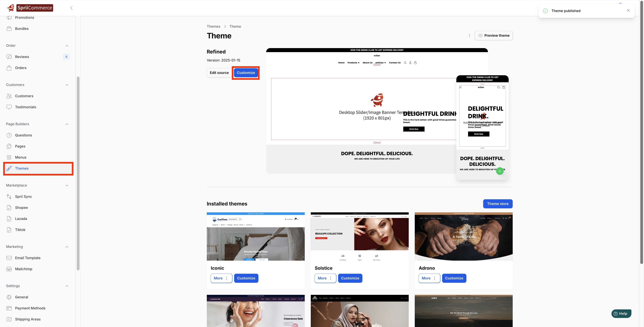Image resolution: width=644 pixels, height=327 pixels.
Task: Open the More dropdown for Adrono theme
Action: point(429,278)
